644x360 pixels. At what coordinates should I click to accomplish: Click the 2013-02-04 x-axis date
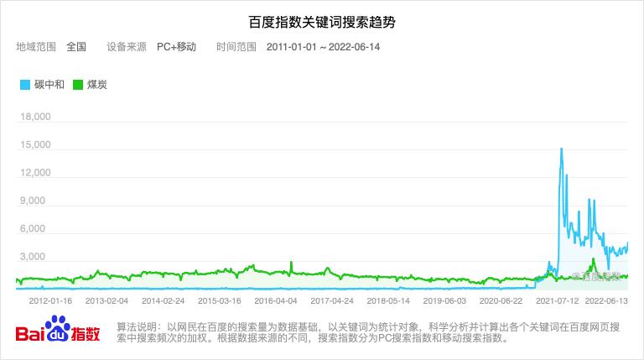point(106,300)
